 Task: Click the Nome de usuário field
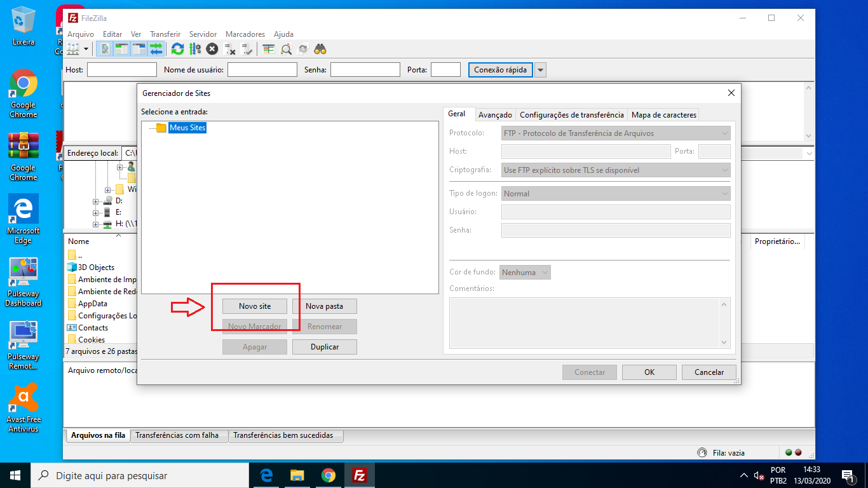[262, 70]
